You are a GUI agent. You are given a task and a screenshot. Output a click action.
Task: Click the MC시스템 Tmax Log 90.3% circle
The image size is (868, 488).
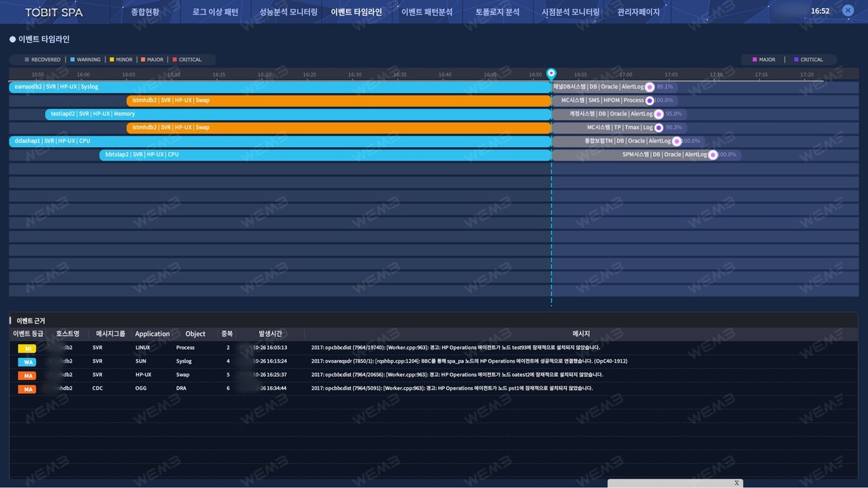click(x=658, y=127)
